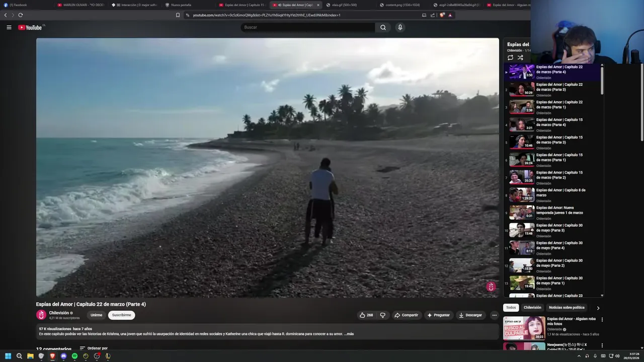Image resolution: width=644 pixels, height=362 pixels.
Task: Play Capítulo 15 de marzo (Parte 3) from playlist
Action: pyautogui.click(x=553, y=142)
